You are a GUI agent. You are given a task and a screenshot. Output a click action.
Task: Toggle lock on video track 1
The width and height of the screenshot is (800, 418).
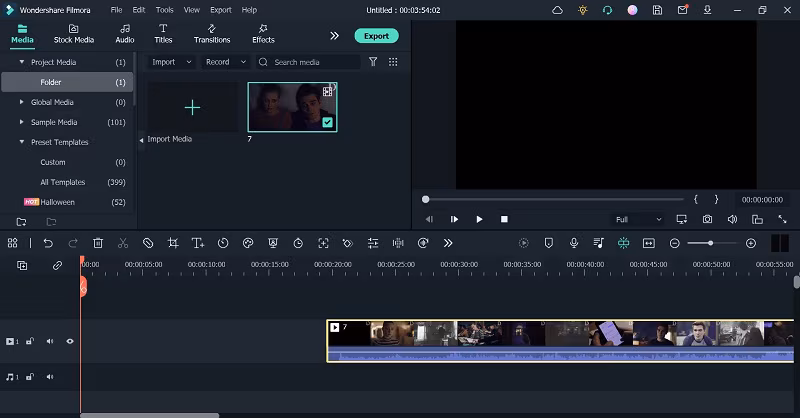30,341
